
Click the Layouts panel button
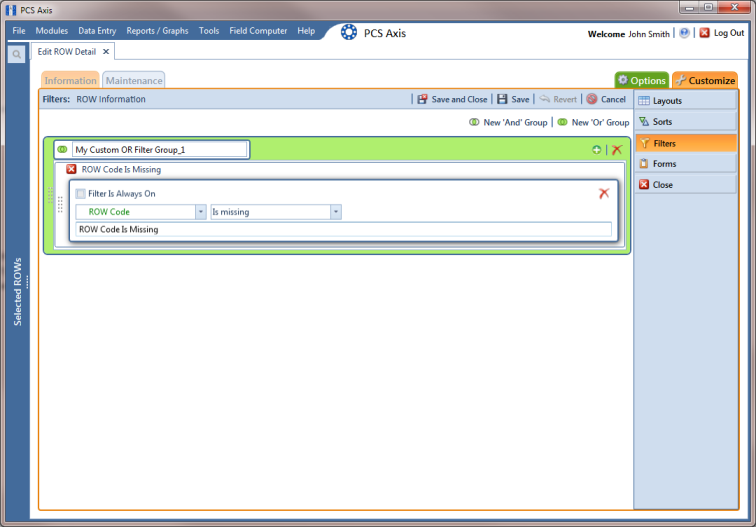686,101
